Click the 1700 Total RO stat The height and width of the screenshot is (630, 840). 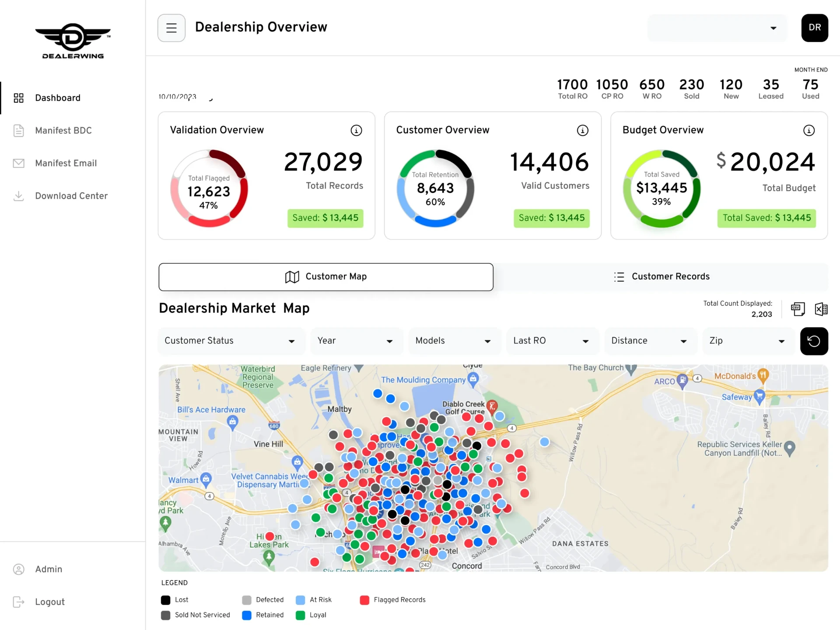click(573, 89)
